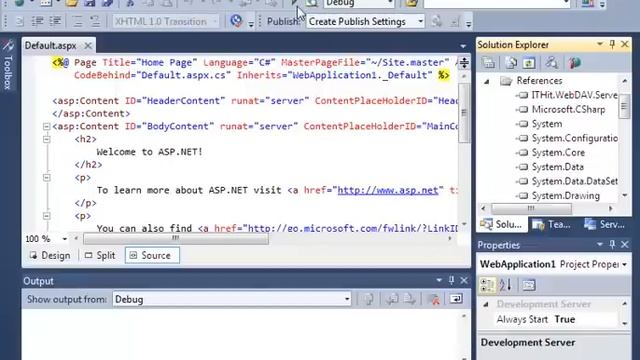Click Find Message in Code icon in Output
Viewport: 640px width, 360px height.
coord(369,299)
